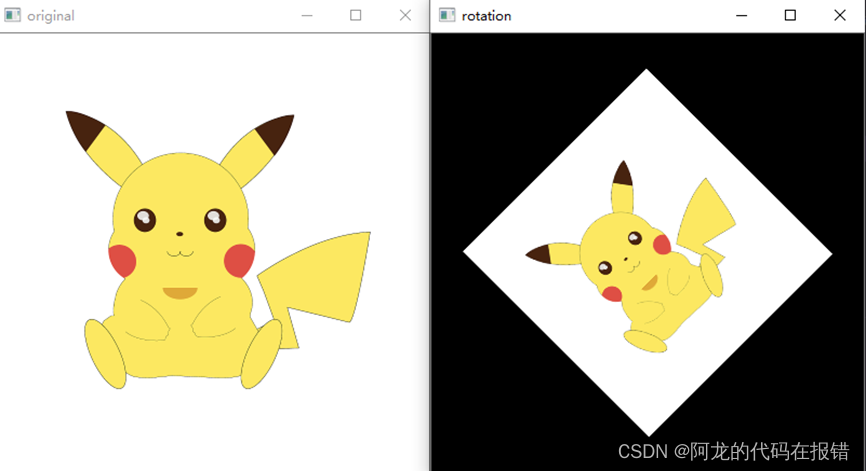Click the rotation window's title bar icon
Viewport: 866px width, 471px height.
447,15
